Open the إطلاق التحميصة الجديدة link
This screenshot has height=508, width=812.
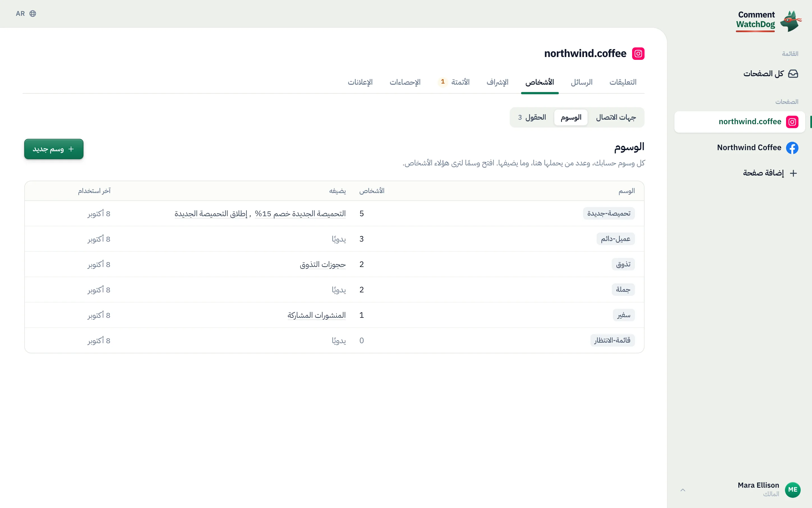[x=211, y=214]
